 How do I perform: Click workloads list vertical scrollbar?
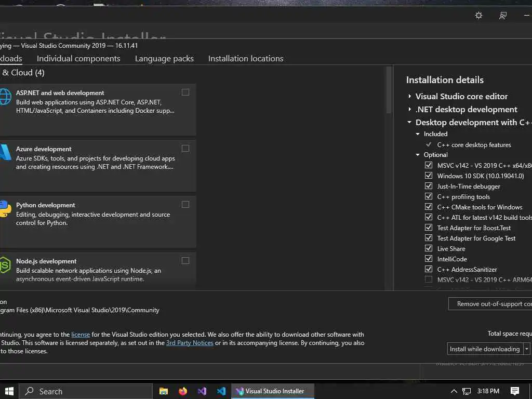389,90
